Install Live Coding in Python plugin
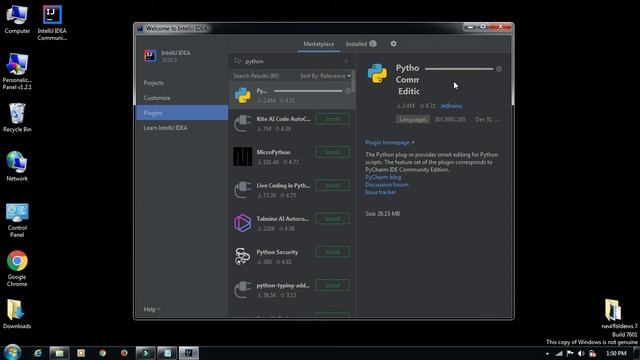This screenshot has width=640, height=360. coord(333,185)
